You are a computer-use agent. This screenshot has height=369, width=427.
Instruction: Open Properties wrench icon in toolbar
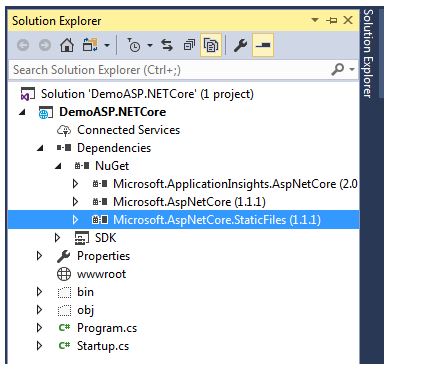(x=240, y=45)
